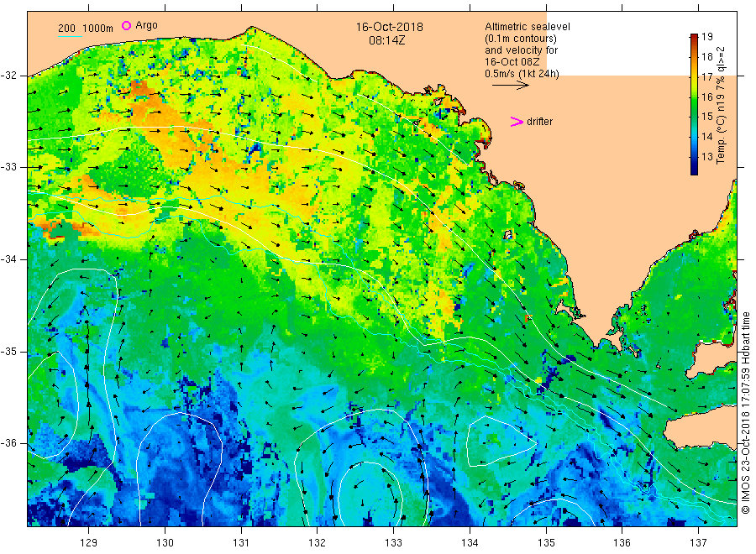This screenshot has width=756, height=554.
Task: Click the '16-Oct 08Z' legend line
Action: coord(512,62)
